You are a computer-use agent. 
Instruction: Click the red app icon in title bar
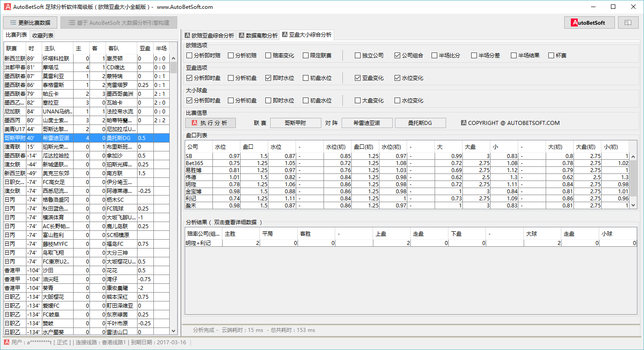tap(7, 7)
